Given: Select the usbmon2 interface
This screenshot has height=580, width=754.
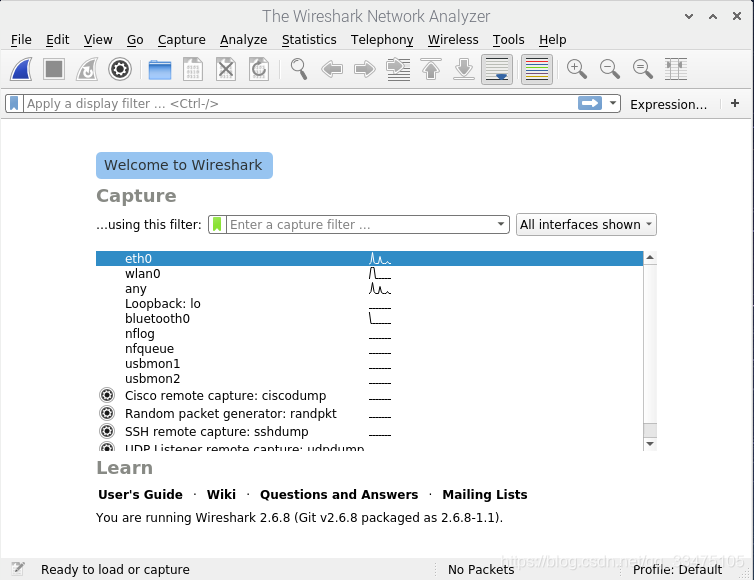Looking at the screenshot, I should point(369,378).
